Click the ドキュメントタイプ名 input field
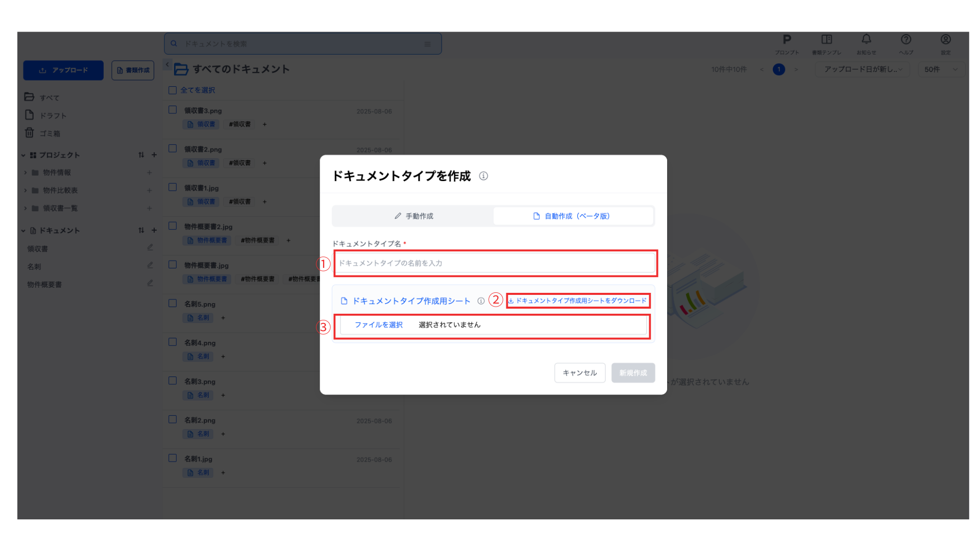Image resolution: width=980 pixels, height=551 pixels. (495, 263)
